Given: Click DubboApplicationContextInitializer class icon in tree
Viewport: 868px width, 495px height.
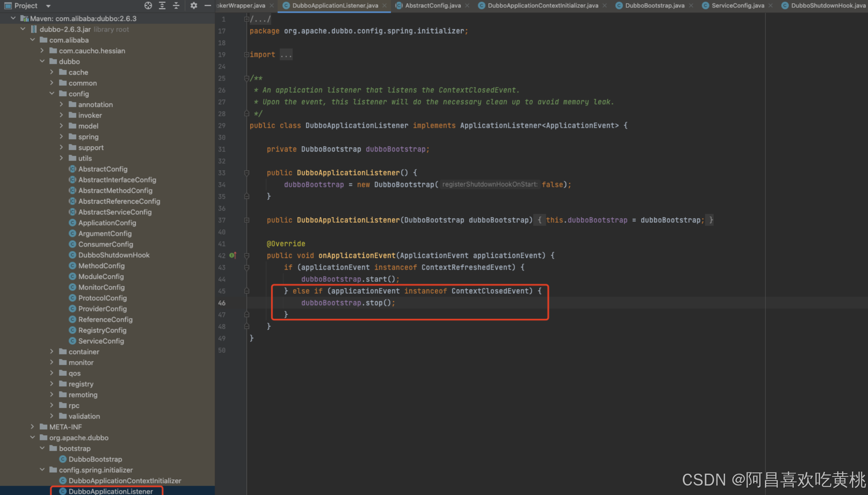Looking at the screenshot, I should (x=63, y=480).
